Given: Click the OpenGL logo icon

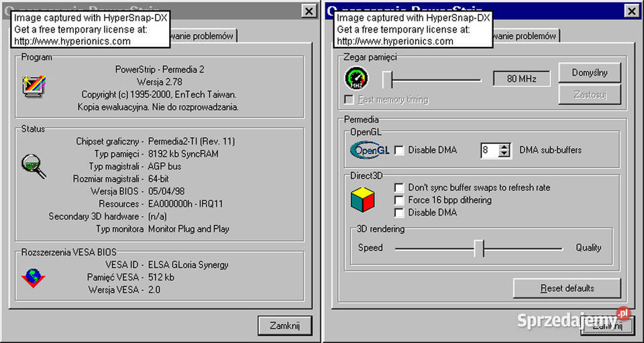Looking at the screenshot, I should (370, 150).
